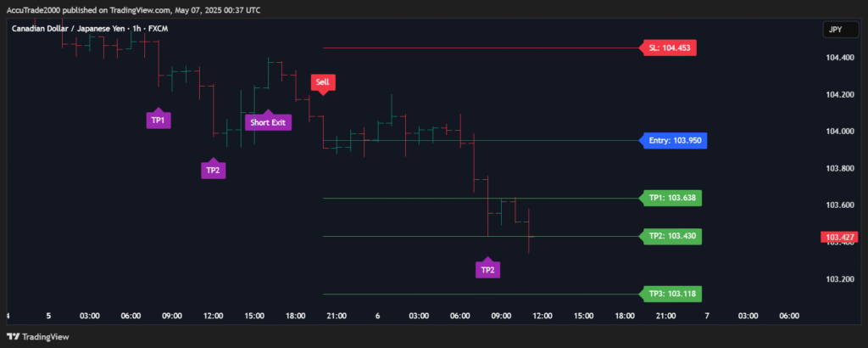Click the red current price 103.427 tag

(840, 238)
